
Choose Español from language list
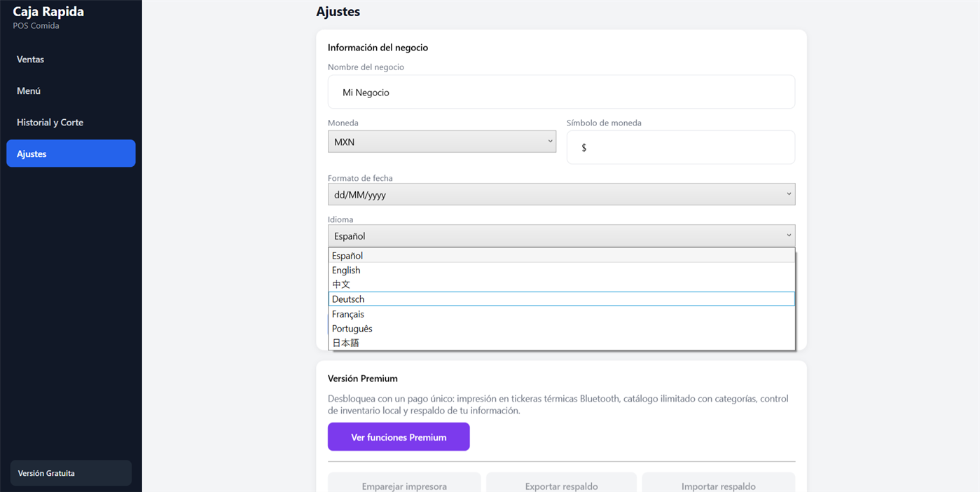pos(562,256)
